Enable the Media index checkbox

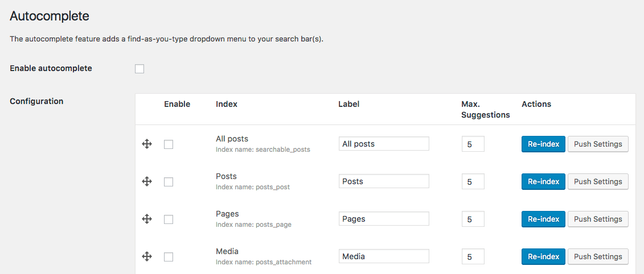tap(169, 257)
